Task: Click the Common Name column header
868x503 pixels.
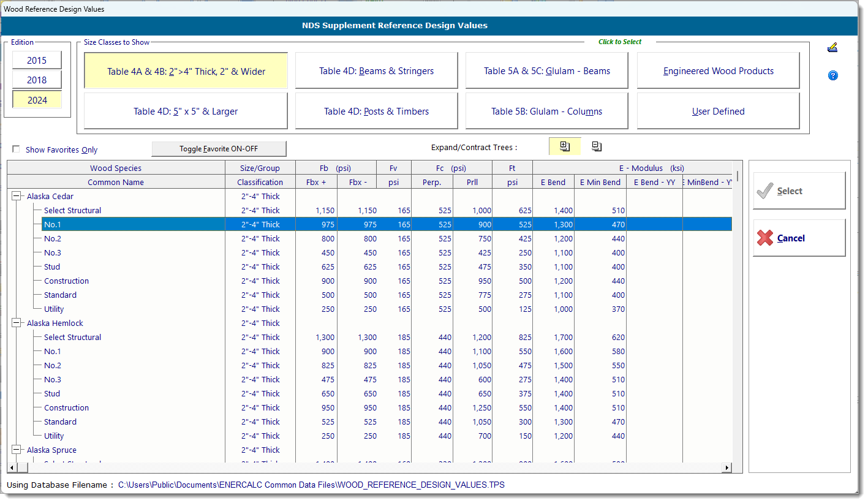Action: (116, 182)
